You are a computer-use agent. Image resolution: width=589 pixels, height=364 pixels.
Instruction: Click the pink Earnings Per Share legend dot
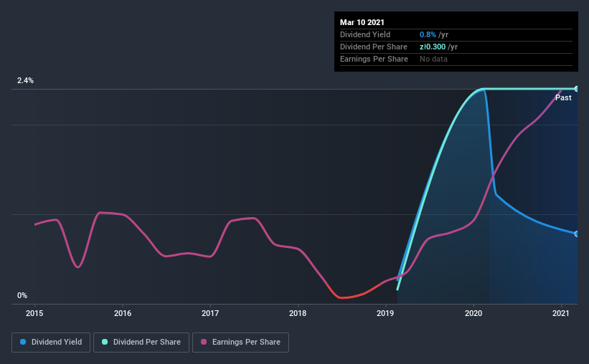point(204,342)
